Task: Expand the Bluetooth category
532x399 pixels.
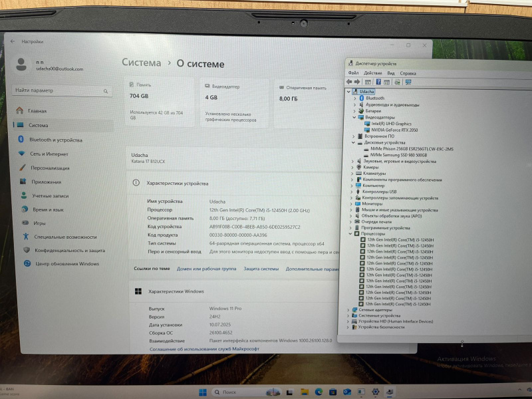Action: coord(355,98)
